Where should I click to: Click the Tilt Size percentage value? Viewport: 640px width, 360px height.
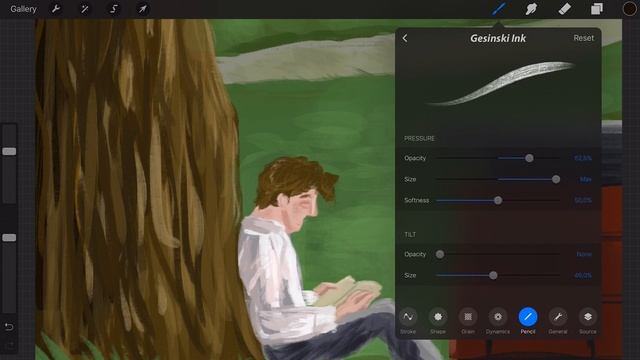582,276
